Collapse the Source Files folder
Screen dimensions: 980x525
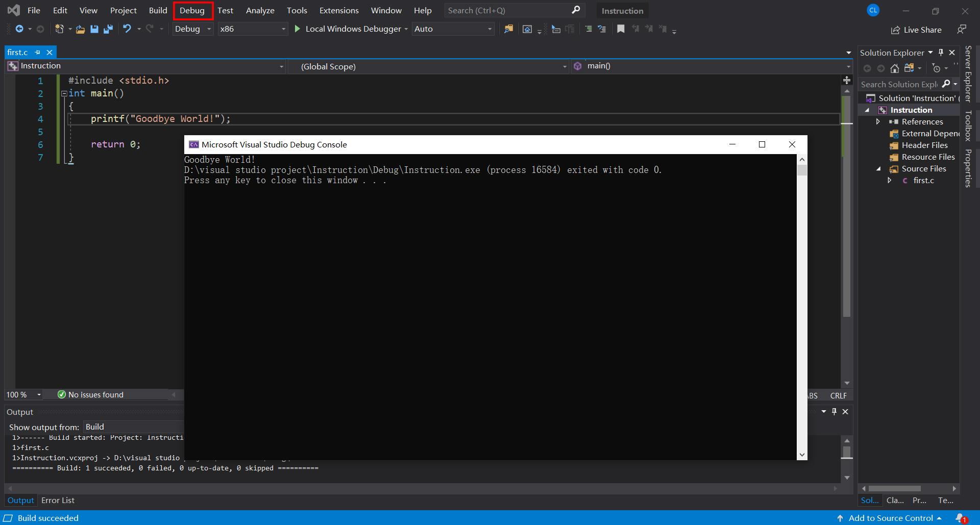878,169
